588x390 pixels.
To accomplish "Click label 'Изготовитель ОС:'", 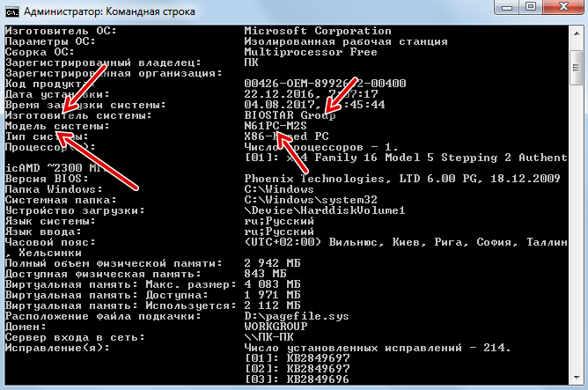I will tap(61, 31).
